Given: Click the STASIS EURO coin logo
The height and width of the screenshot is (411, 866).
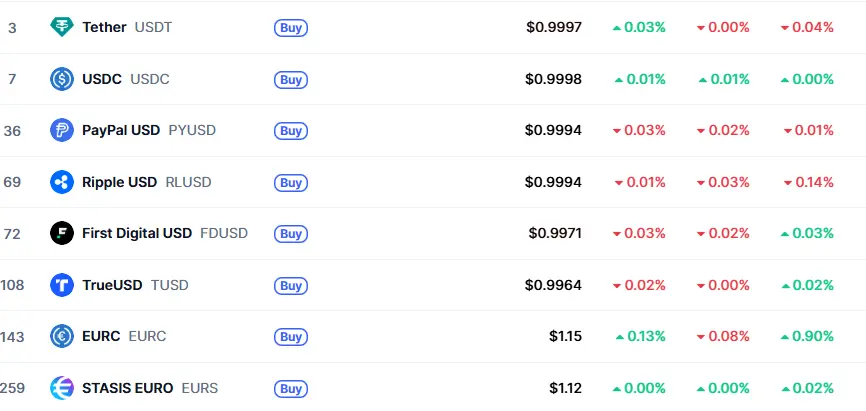Looking at the screenshot, I should click(62, 388).
